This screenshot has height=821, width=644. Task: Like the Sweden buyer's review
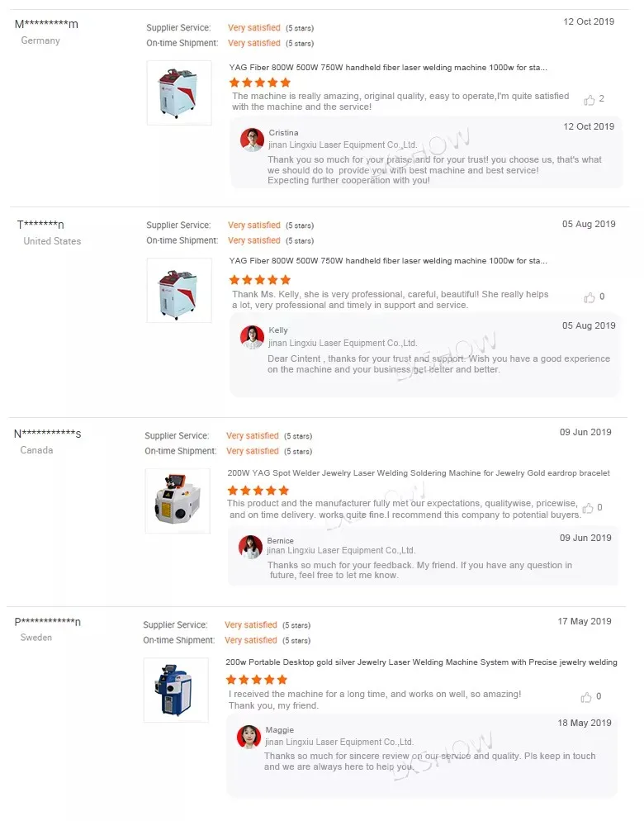pyautogui.click(x=587, y=697)
